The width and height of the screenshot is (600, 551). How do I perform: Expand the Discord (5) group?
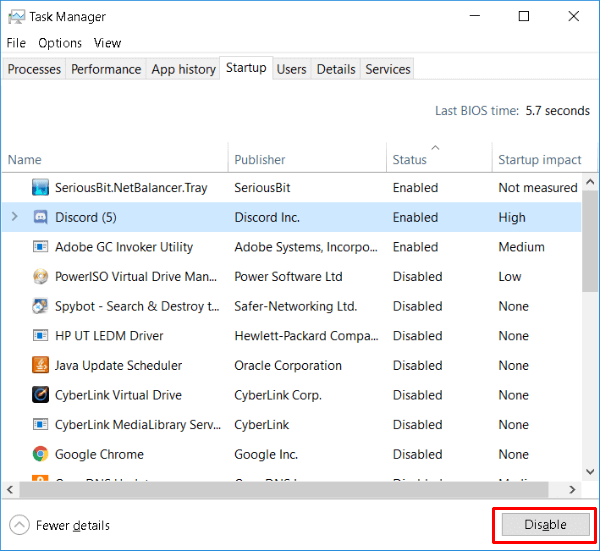(15, 217)
